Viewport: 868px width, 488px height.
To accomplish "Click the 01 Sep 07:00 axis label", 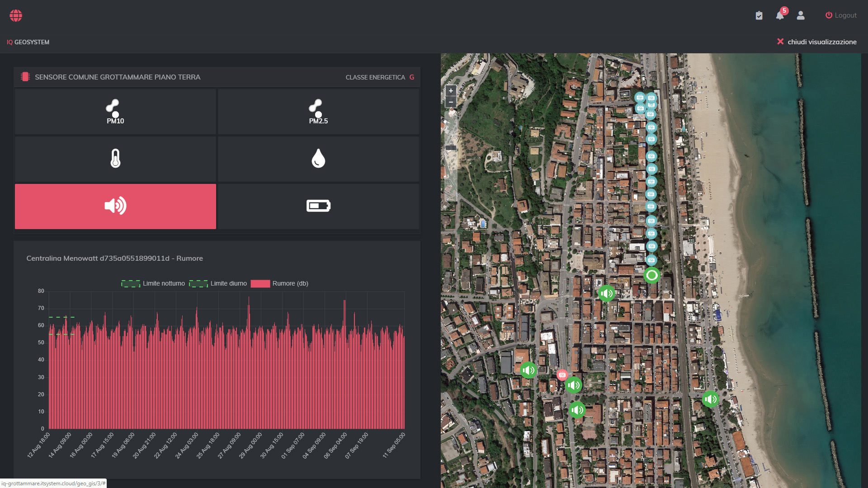I will tap(293, 445).
